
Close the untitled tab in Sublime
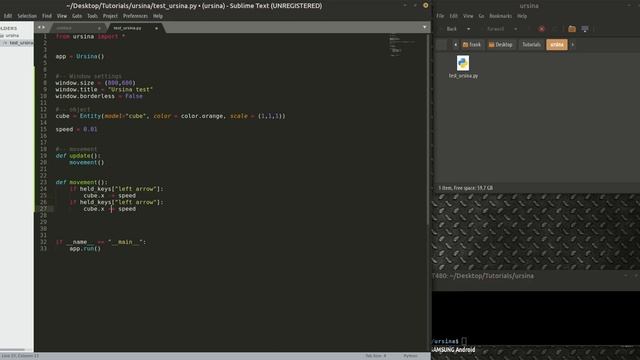point(99,28)
